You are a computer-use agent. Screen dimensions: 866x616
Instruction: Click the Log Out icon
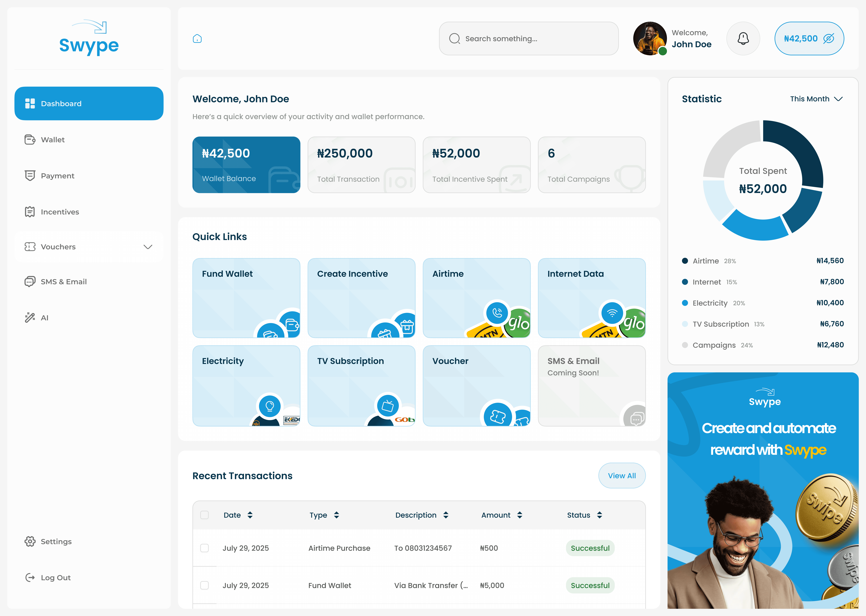click(x=30, y=577)
